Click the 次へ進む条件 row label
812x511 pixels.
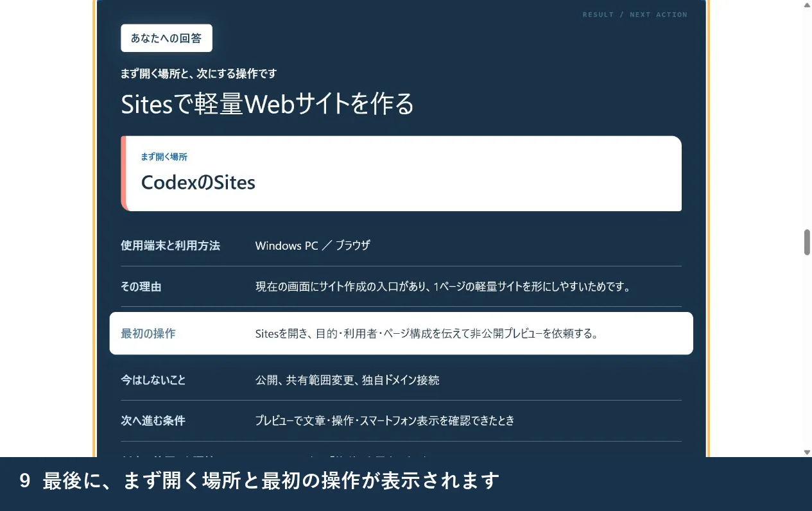pos(153,420)
